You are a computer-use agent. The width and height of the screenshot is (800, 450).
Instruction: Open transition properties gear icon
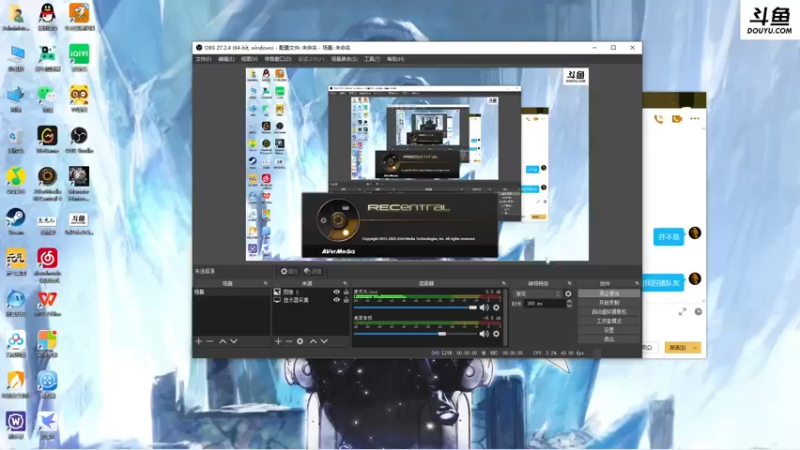coord(568,294)
